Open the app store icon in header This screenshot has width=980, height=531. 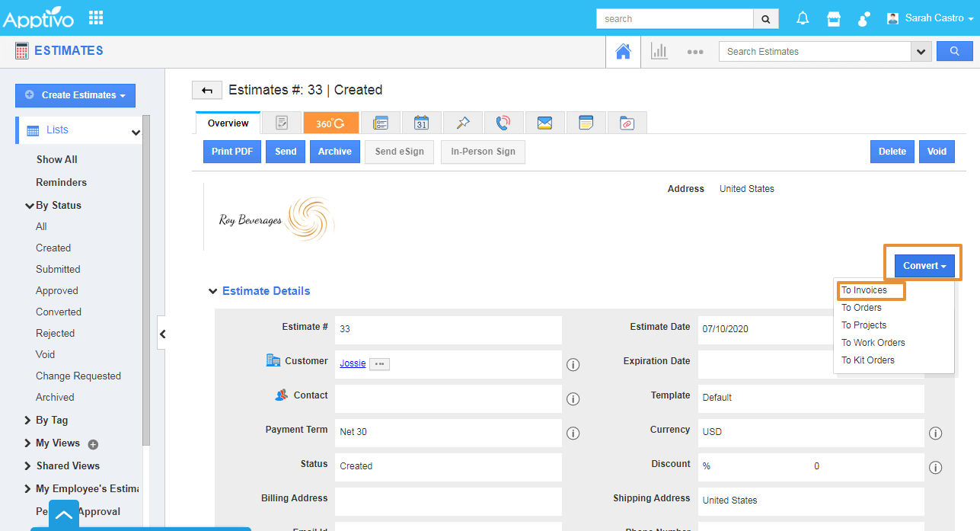pyautogui.click(x=834, y=19)
